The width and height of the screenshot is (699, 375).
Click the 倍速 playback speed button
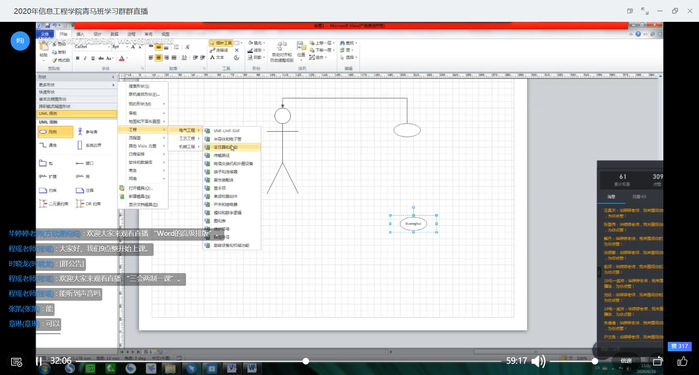[x=626, y=361]
